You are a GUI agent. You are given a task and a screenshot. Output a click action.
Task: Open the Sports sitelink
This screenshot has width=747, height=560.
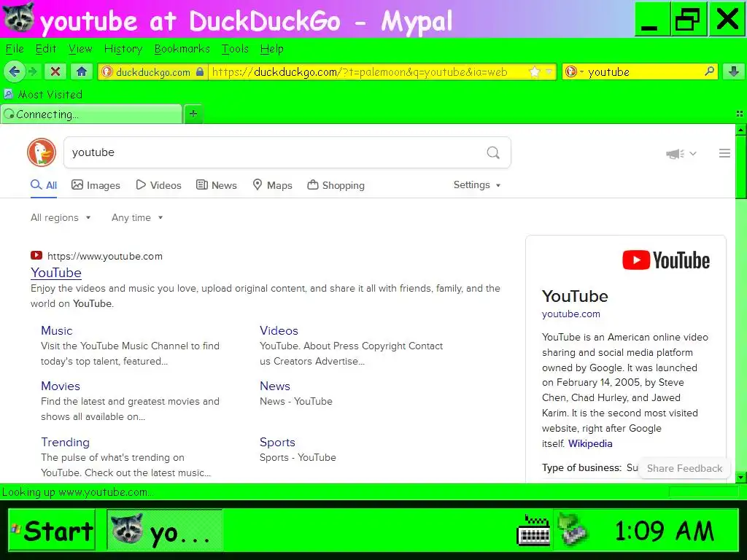[x=277, y=442]
